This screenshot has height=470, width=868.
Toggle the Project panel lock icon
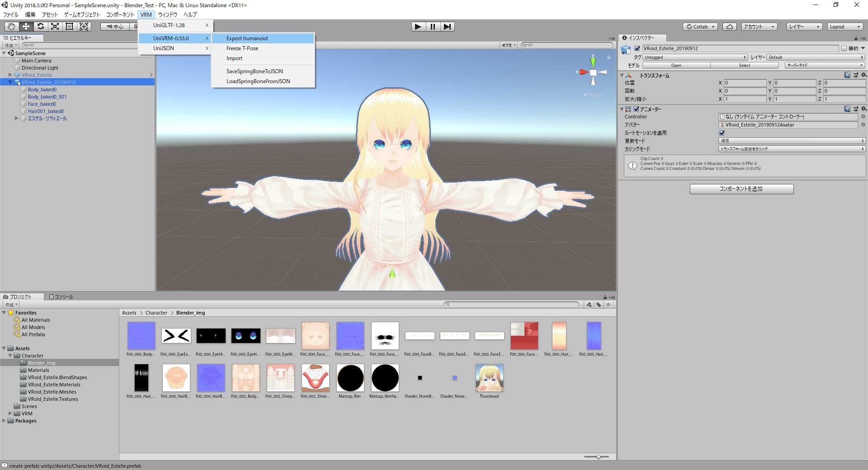point(605,297)
